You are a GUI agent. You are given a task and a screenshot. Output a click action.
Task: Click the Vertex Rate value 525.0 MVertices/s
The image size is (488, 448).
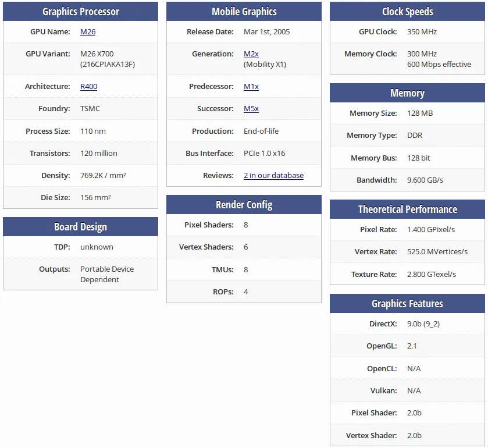pyautogui.click(x=437, y=252)
